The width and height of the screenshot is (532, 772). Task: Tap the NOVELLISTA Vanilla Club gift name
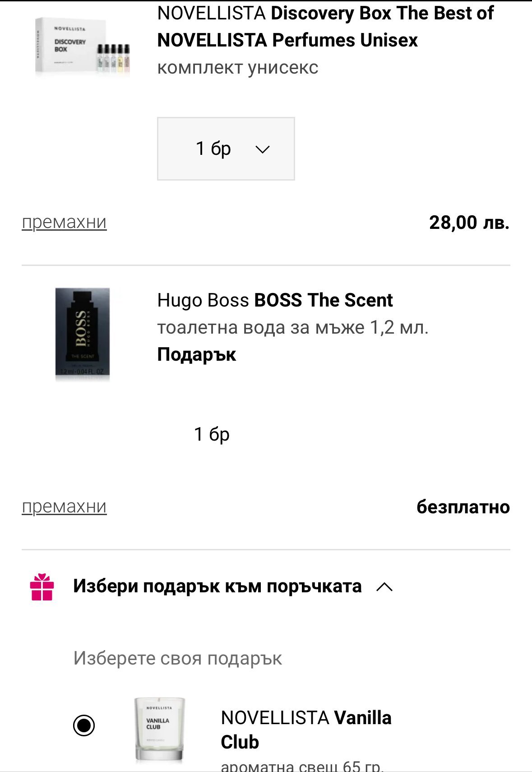point(306,730)
